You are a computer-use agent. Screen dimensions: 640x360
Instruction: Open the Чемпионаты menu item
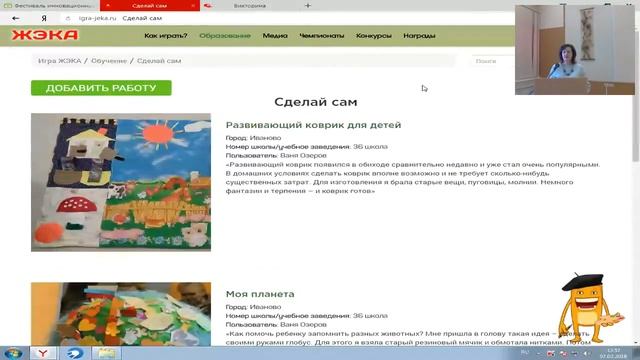(x=322, y=36)
